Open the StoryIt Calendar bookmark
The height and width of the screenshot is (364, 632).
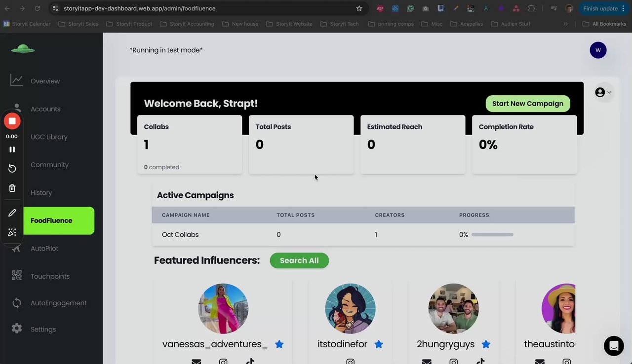coord(27,24)
